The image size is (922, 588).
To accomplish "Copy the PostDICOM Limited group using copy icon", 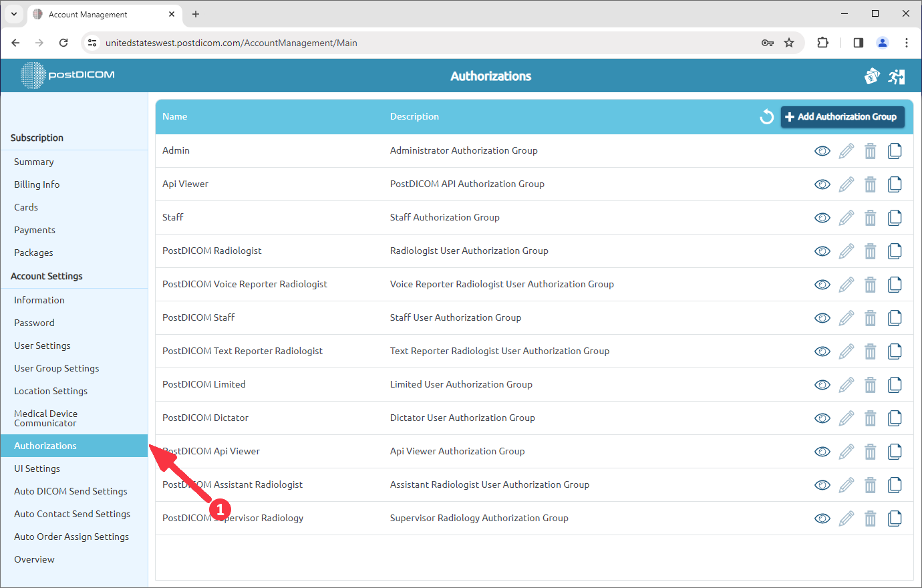I will [x=895, y=384].
